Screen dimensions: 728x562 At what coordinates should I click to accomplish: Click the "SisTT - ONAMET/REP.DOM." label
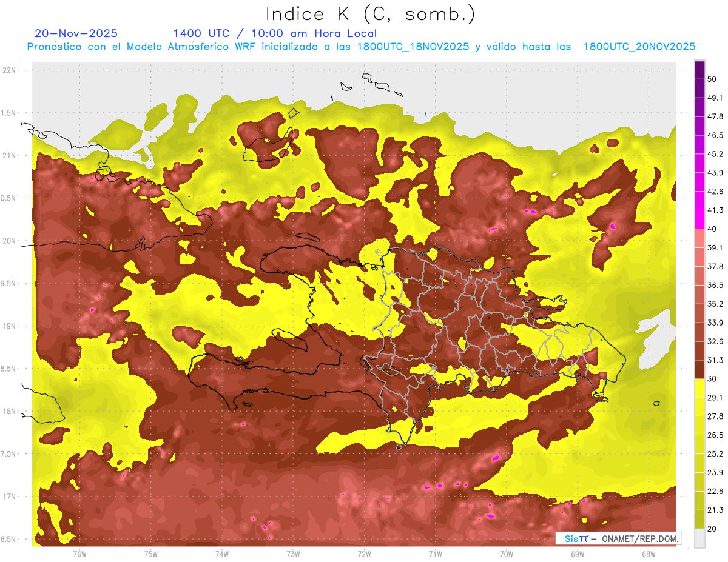click(619, 538)
